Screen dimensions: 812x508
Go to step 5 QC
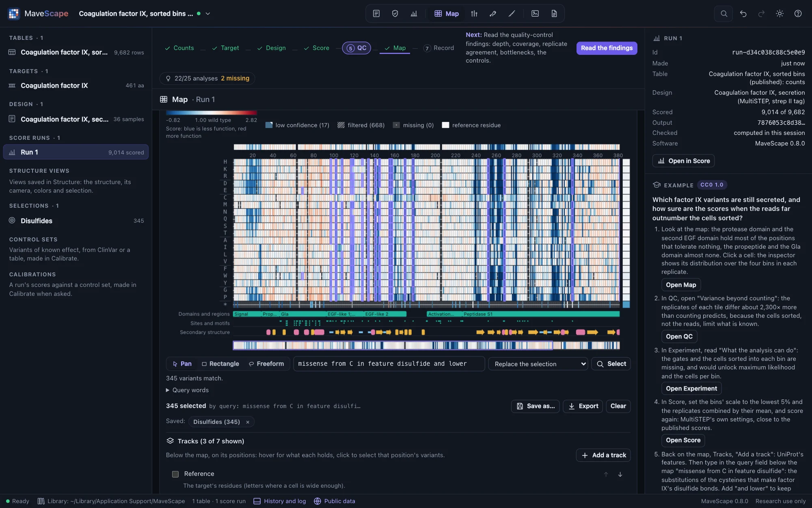(356, 48)
